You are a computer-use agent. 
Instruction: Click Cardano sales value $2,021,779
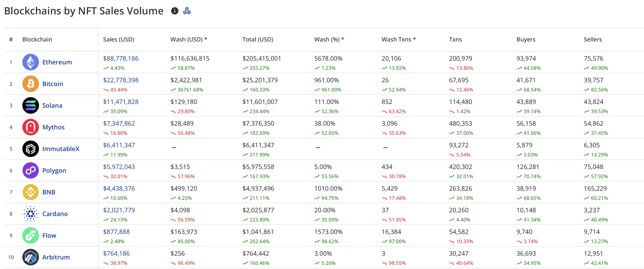tap(119, 210)
